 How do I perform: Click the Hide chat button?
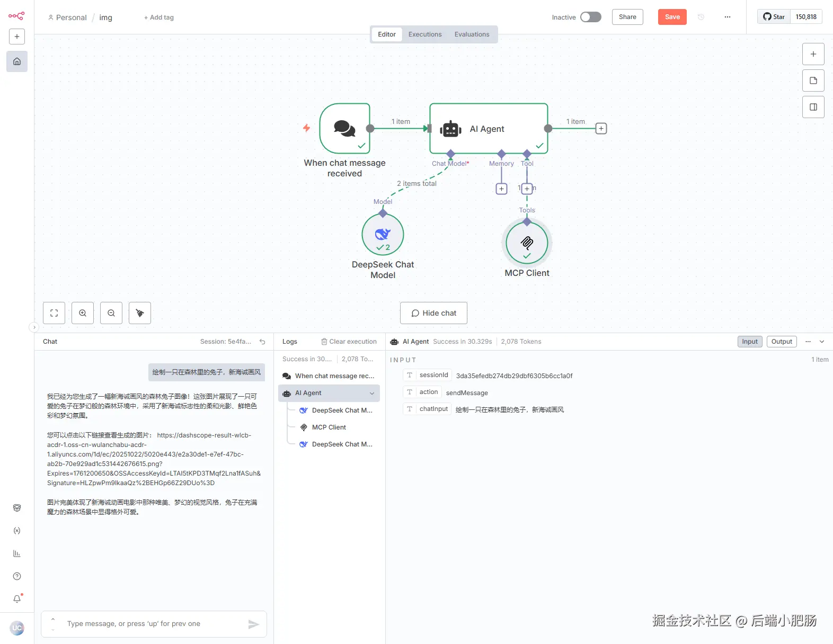433,313
